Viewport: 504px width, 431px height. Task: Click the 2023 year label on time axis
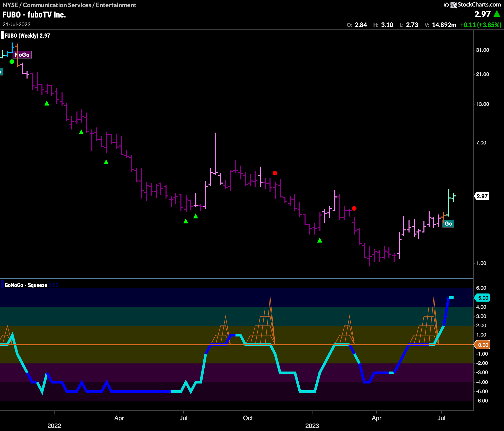(x=312, y=426)
